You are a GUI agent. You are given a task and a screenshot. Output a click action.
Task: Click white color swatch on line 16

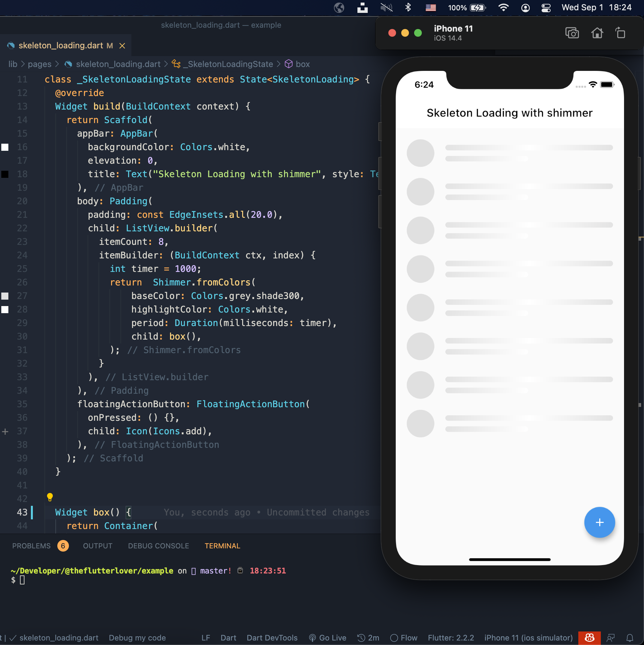point(5,147)
